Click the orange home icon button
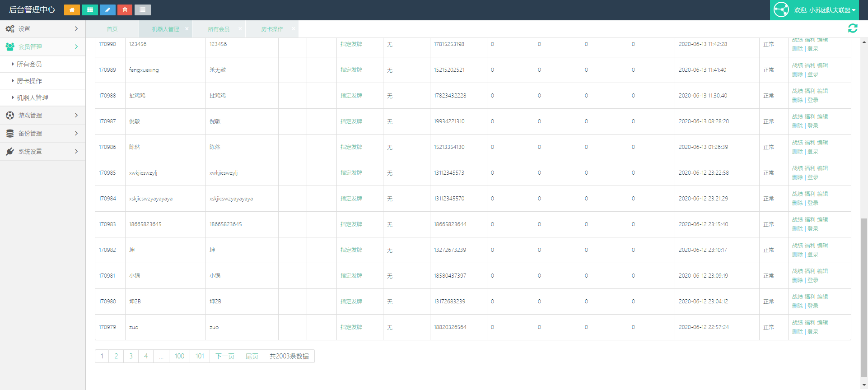 [x=72, y=9]
